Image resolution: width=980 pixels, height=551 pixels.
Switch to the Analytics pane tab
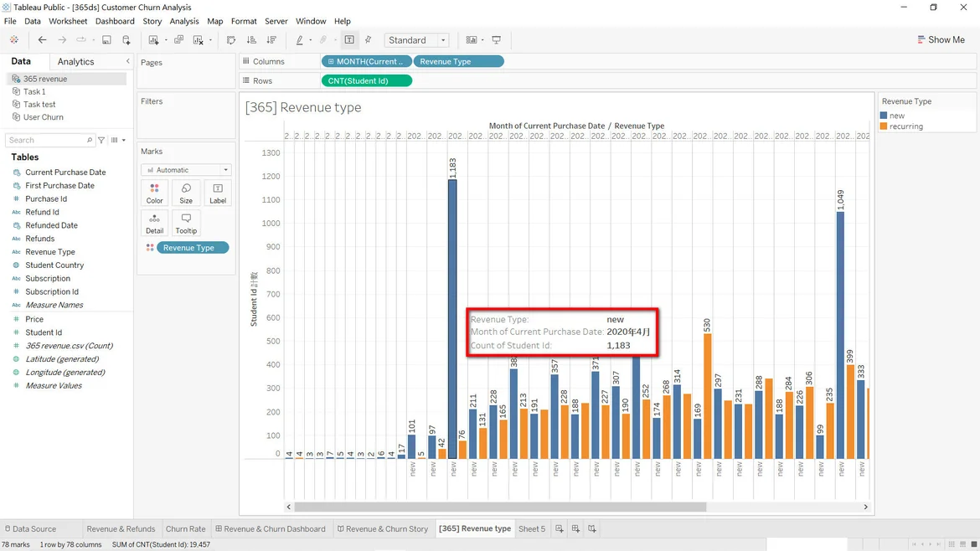[x=76, y=62]
